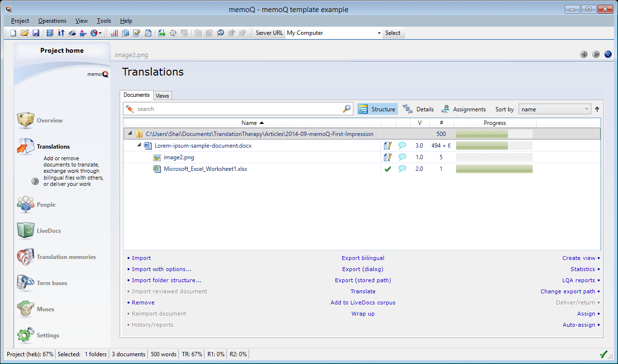Click the forward navigation arrow icon
The image size is (618, 364).
(596, 55)
